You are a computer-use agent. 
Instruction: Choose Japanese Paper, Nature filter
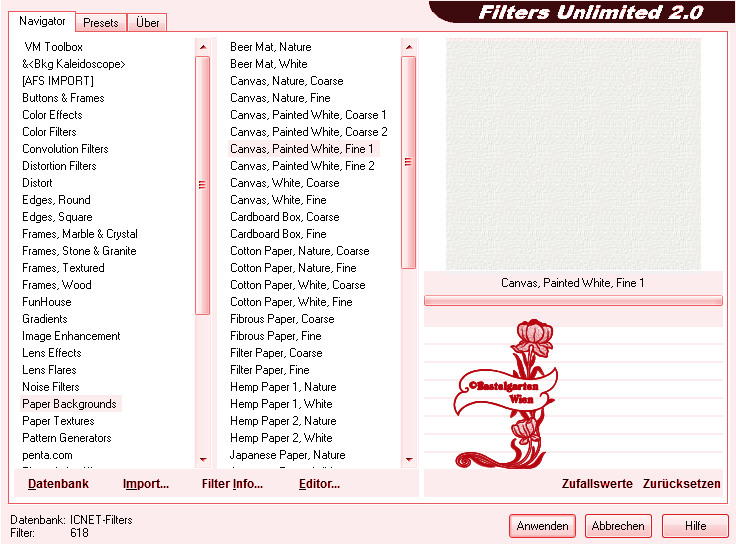288,455
